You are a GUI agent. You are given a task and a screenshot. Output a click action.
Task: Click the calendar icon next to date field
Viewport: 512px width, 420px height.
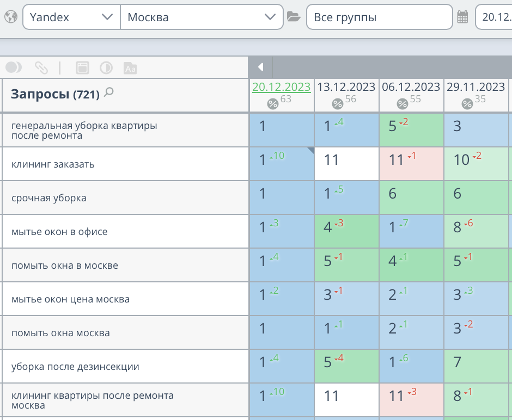coord(462,17)
